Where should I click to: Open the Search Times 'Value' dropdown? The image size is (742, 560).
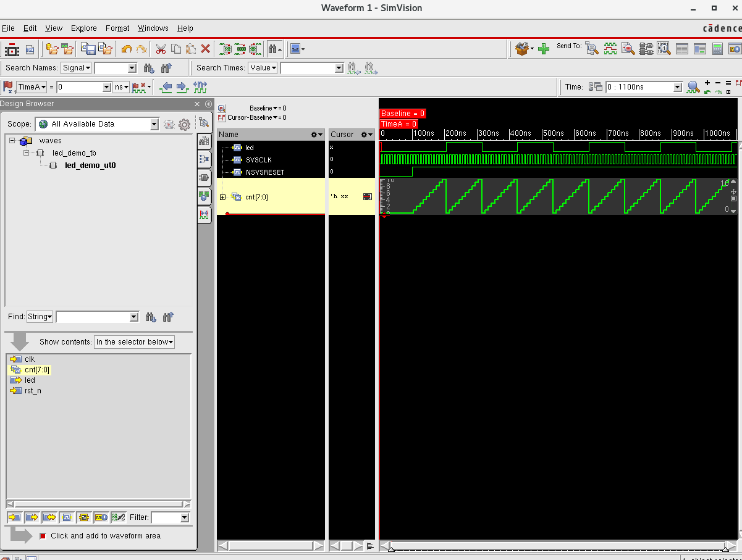click(x=263, y=68)
